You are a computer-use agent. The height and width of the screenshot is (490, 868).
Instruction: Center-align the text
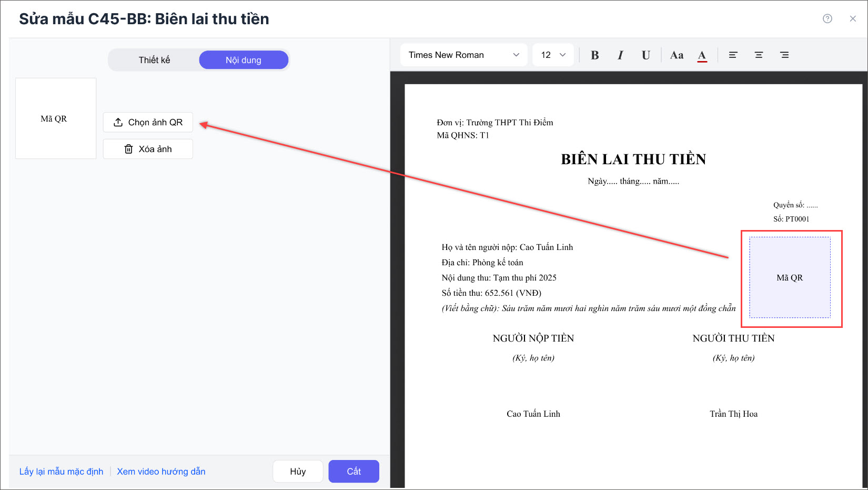pos(759,55)
